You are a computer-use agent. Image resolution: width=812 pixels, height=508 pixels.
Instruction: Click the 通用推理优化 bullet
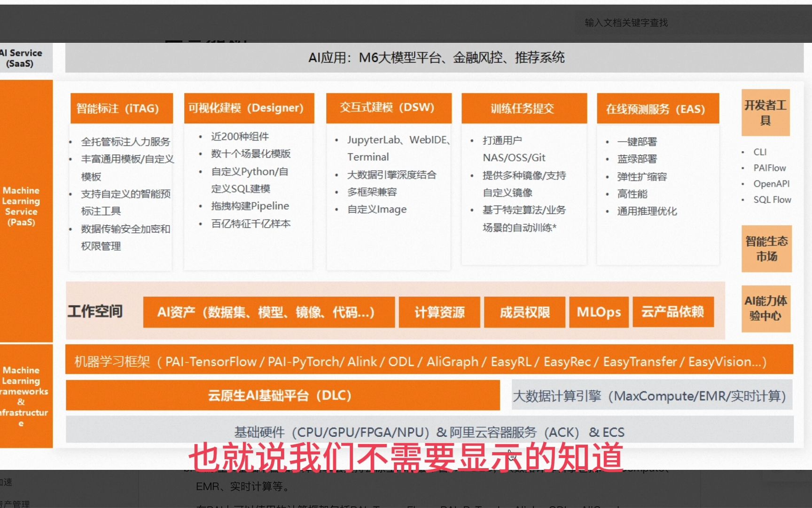coord(647,211)
